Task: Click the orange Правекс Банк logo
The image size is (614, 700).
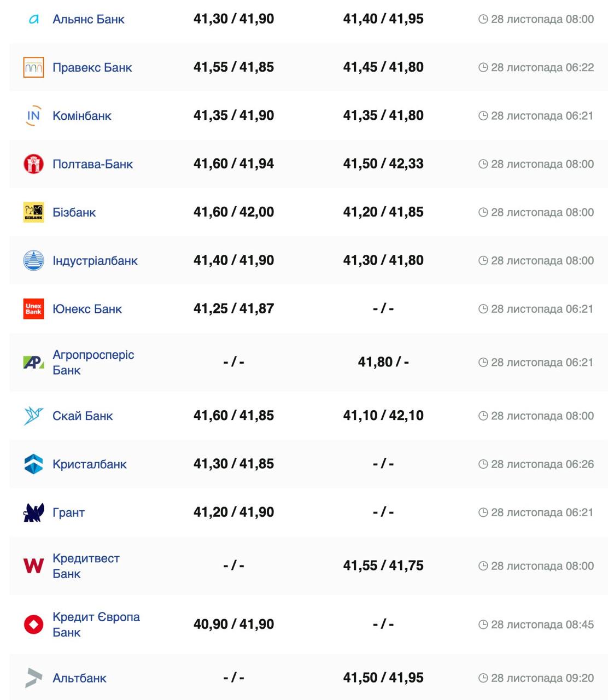Action: (33, 67)
